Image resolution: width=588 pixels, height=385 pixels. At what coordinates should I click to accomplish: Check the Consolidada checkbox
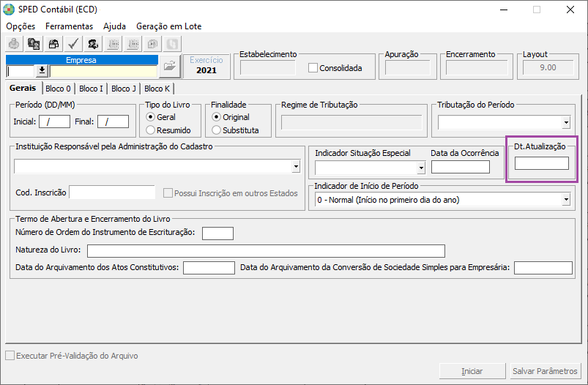coord(313,68)
